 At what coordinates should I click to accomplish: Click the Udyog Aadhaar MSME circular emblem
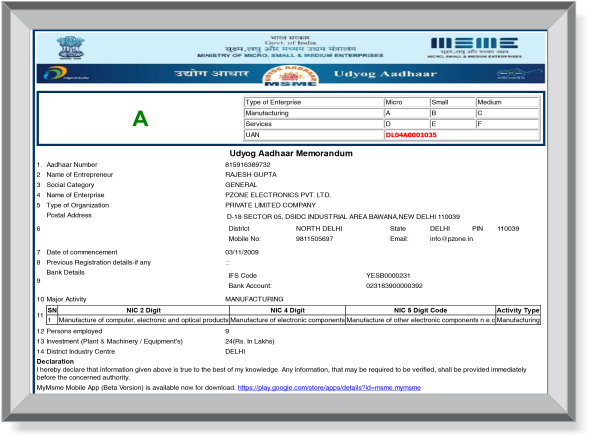[290, 75]
